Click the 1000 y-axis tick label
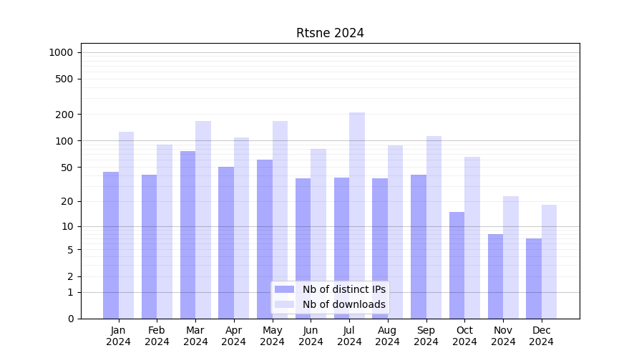This screenshot has width=644, height=358. (61, 52)
